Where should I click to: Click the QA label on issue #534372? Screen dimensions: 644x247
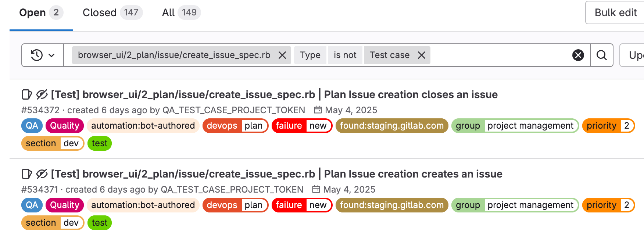pos(32,126)
